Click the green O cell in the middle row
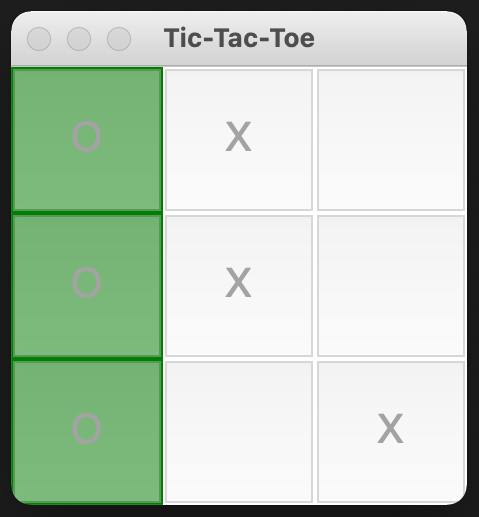The height and width of the screenshot is (517, 479). pyautogui.click(x=87, y=286)
